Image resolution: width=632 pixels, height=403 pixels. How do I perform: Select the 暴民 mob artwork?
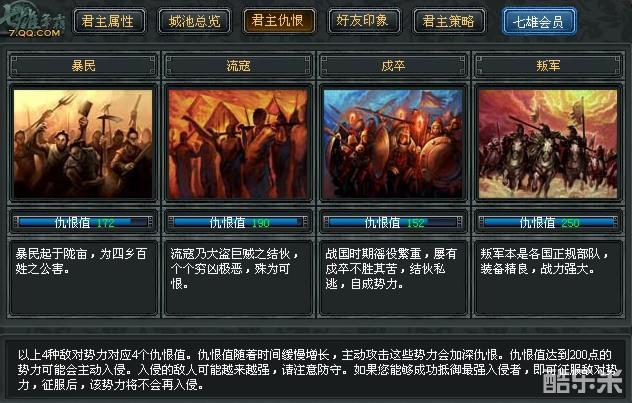[x=83, y=144]
